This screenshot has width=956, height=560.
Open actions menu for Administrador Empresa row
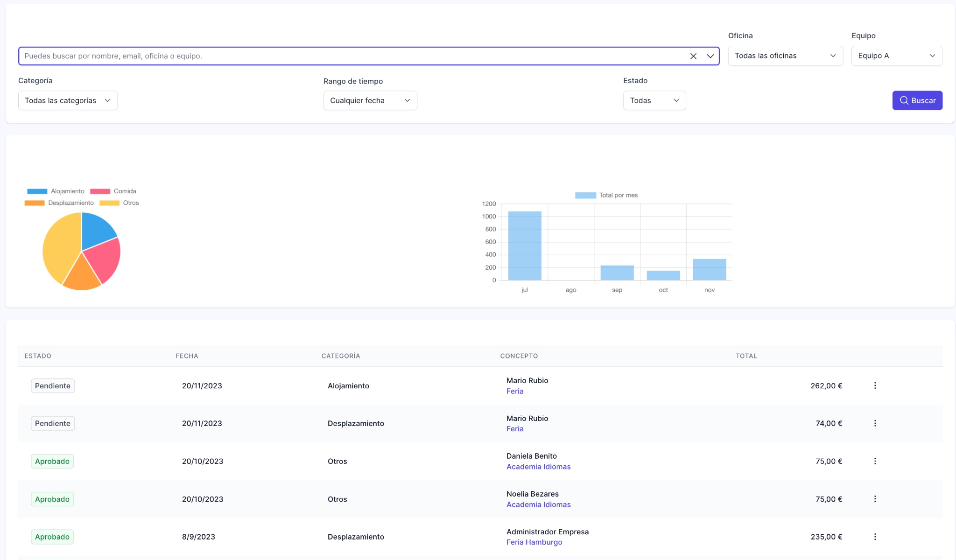click(x=875, y=537)
